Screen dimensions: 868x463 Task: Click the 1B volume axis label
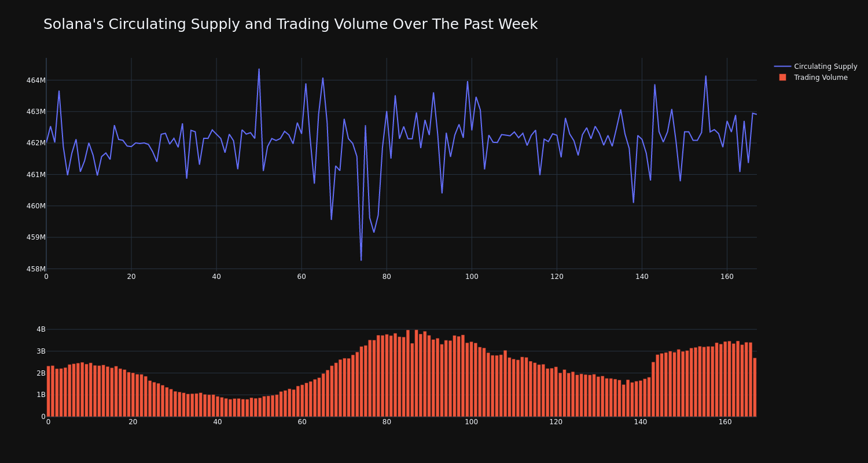[x=41, y=395]
